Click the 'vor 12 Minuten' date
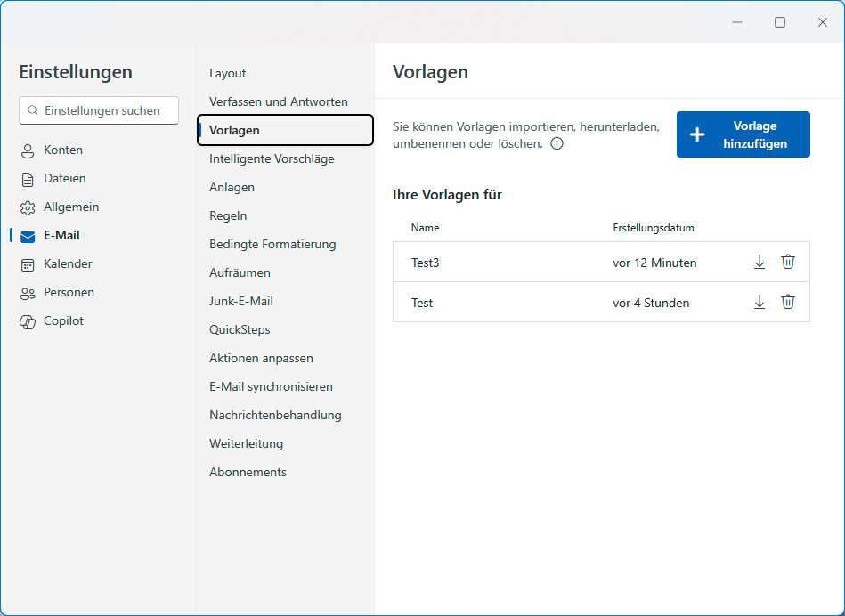Screen dimensions: 845x616 (654, 263)
